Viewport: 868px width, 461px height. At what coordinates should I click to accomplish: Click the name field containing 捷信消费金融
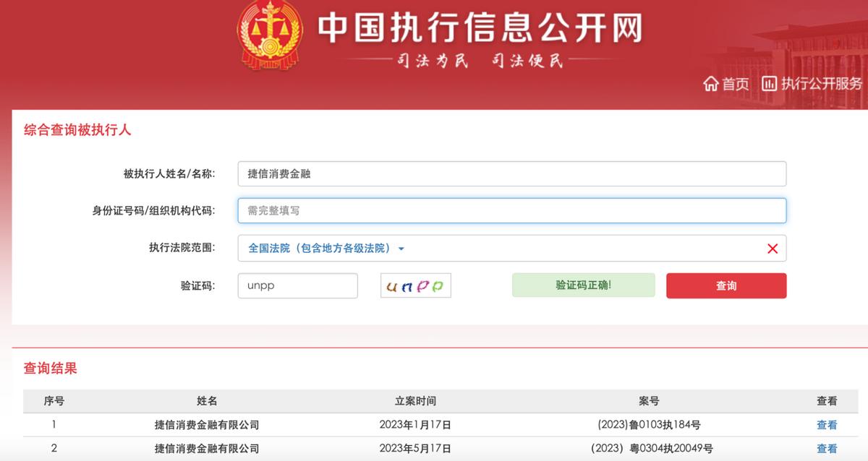tap(511, 173)
